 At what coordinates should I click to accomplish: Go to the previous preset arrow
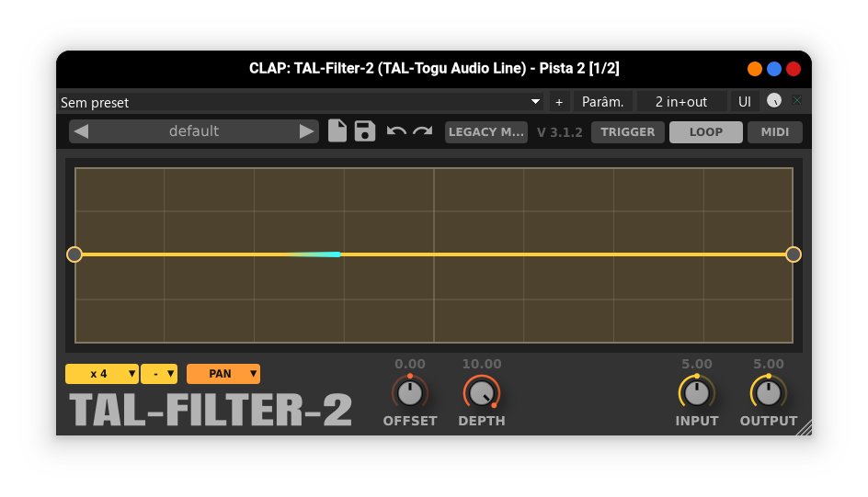tap(81, 131)
